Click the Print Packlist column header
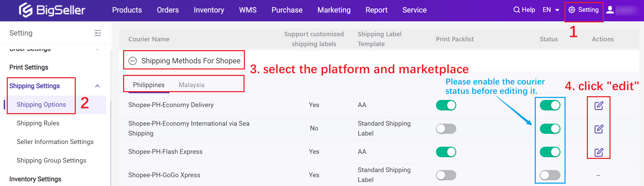The height and width of the screenshot is (186, 644). [455, 39]
